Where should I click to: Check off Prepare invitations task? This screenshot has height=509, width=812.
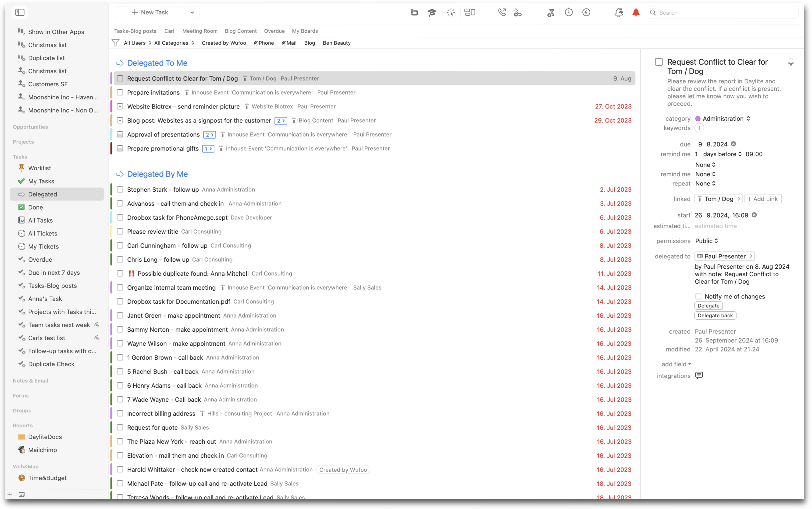pos(120,93)
